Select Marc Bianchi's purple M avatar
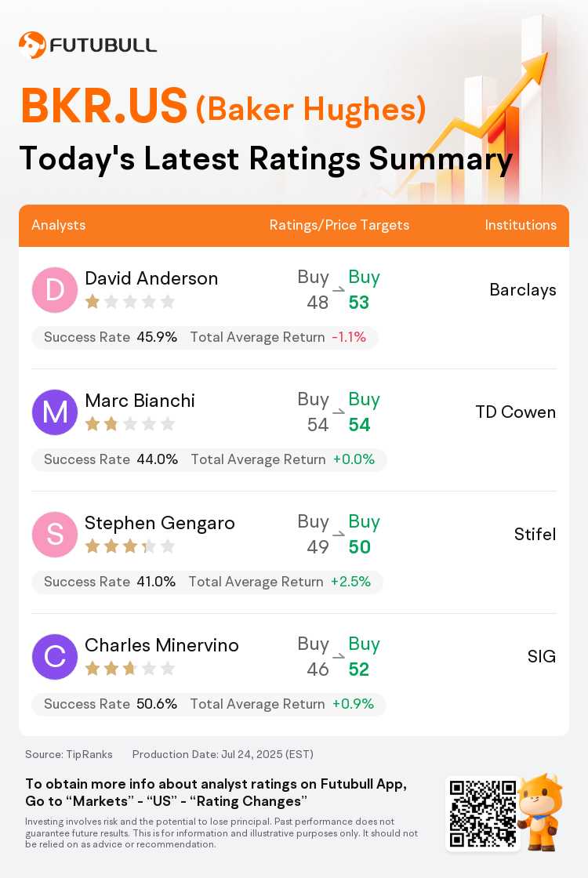 click(x=54, y=412)
